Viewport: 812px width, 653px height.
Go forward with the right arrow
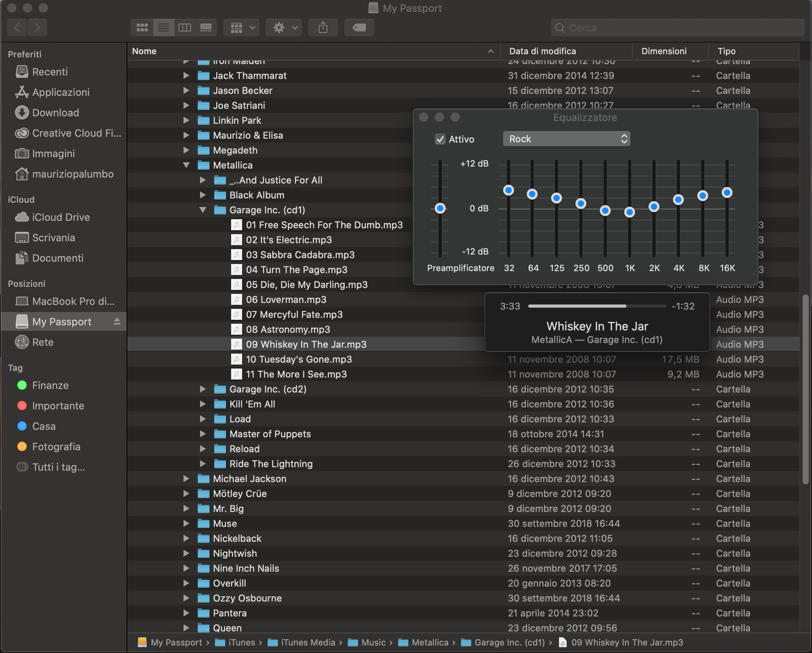(x=37, y=28)
